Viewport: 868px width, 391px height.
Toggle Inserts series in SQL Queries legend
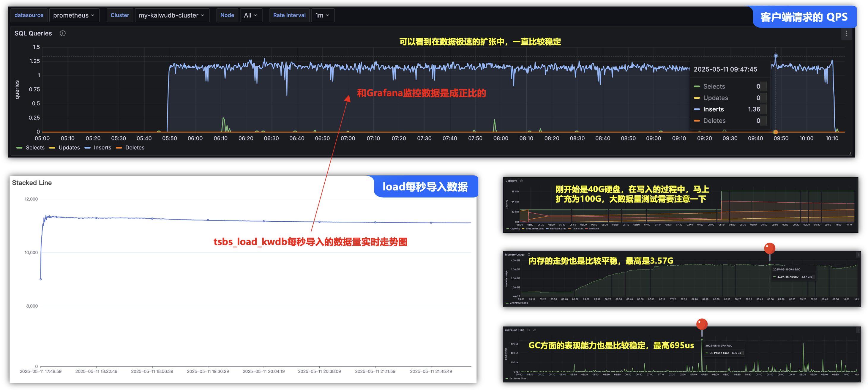[102, 148]
